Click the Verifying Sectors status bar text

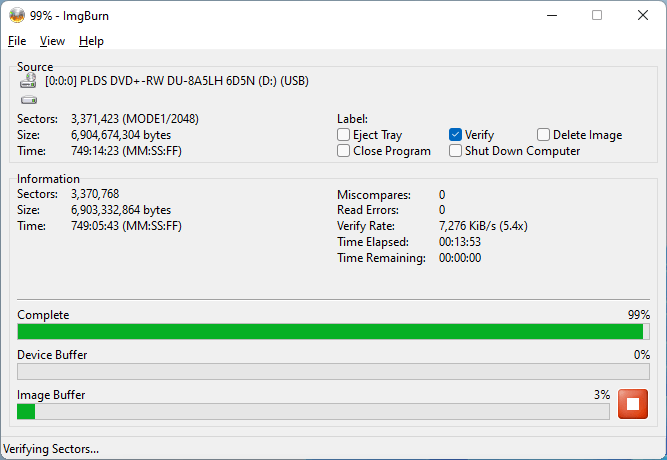52,449
